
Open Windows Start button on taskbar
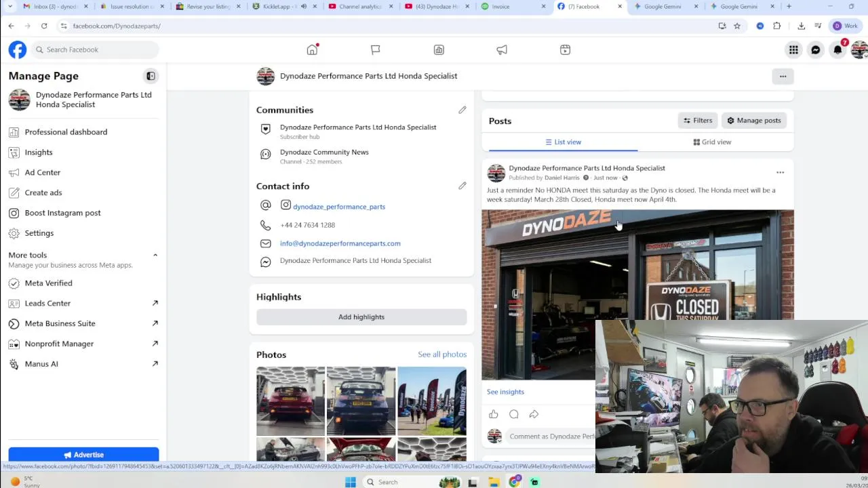350,482
